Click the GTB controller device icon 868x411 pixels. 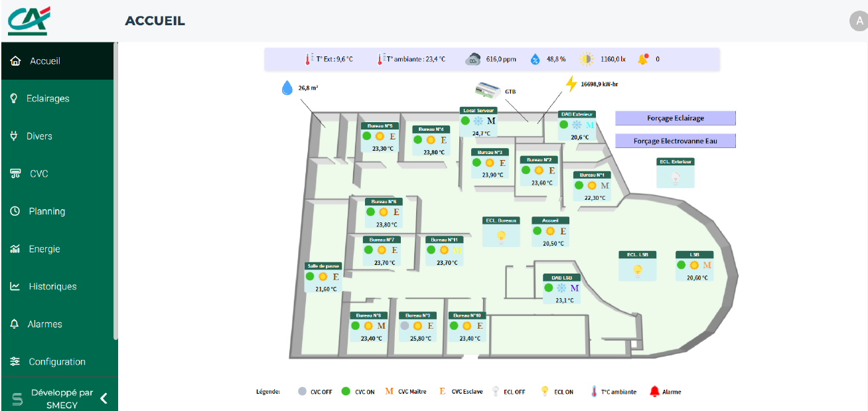click(x=489, y=90)
